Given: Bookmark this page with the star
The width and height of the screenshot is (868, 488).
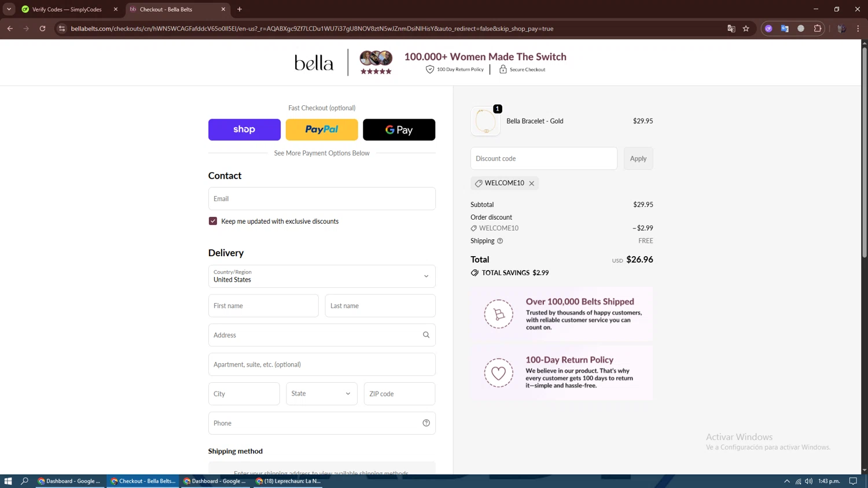Looking at the screenshot, I should coord(746,28).
